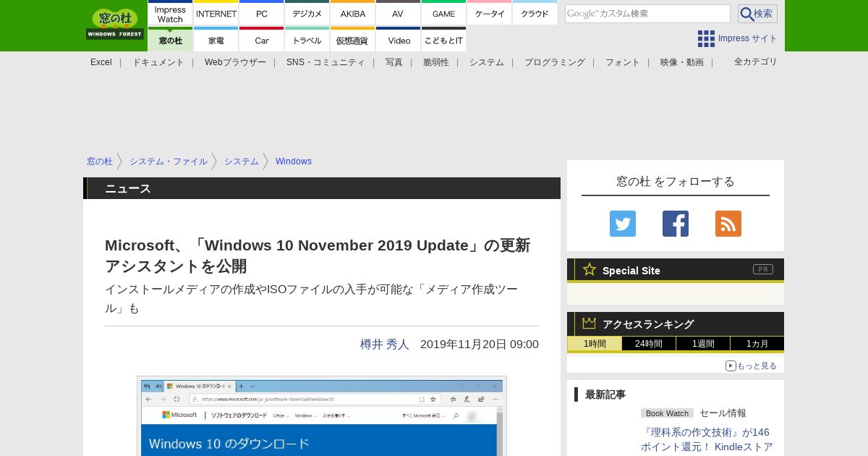Open the Webブラウザー category
This screenshot has height=456, width=868.
click(x=235, y=62)
